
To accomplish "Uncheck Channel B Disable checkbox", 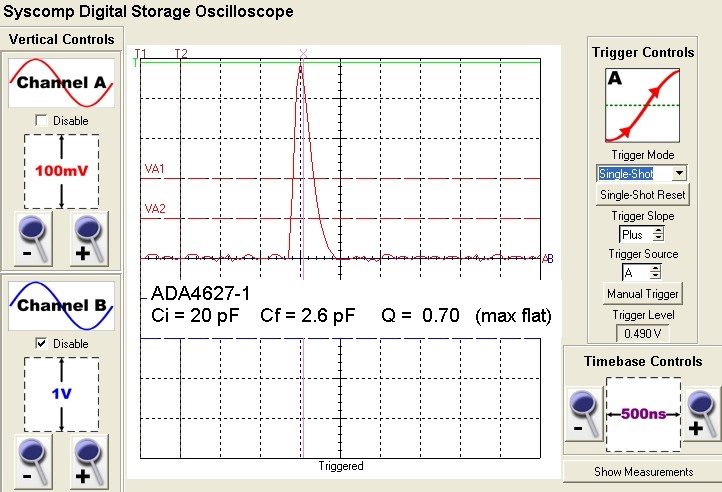I will 41,343.
